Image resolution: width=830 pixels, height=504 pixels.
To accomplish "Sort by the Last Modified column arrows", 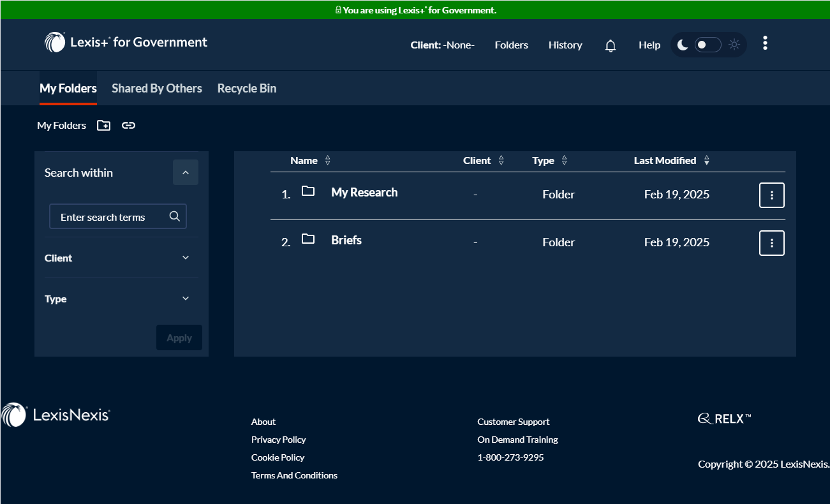I will click(x=707, y=161).
